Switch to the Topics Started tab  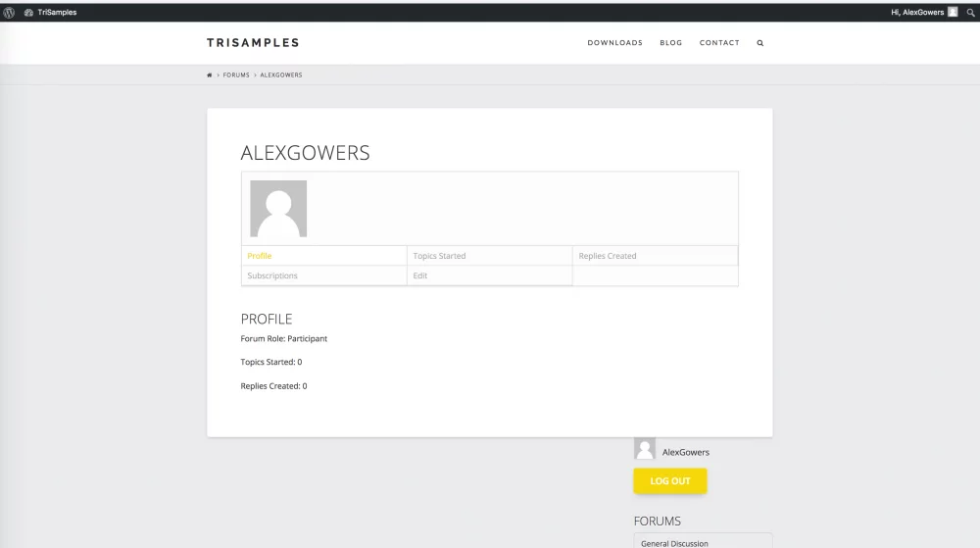pyautogui.click(x=439, y=256)
